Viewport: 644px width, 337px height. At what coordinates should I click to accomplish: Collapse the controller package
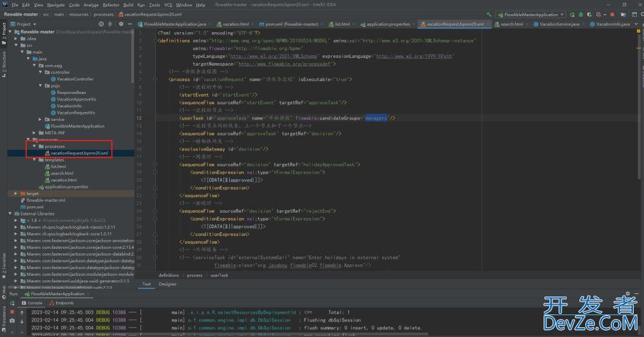coord(40,72)
